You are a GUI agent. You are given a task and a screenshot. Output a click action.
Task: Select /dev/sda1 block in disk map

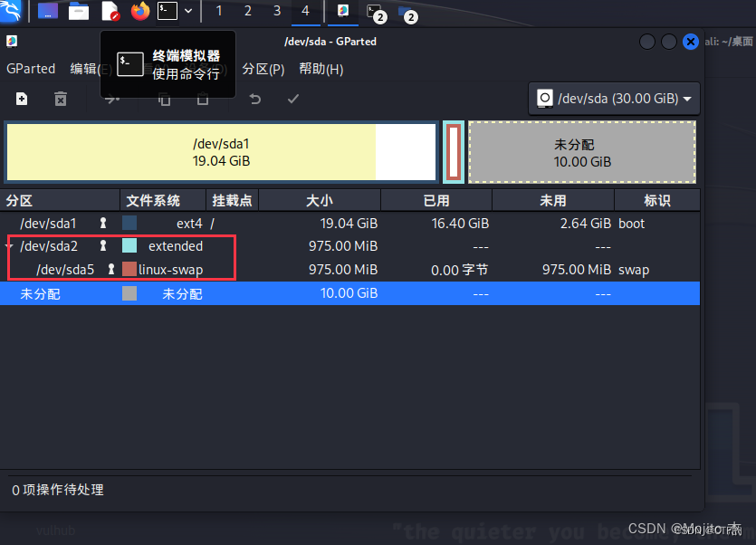point(221,152)
